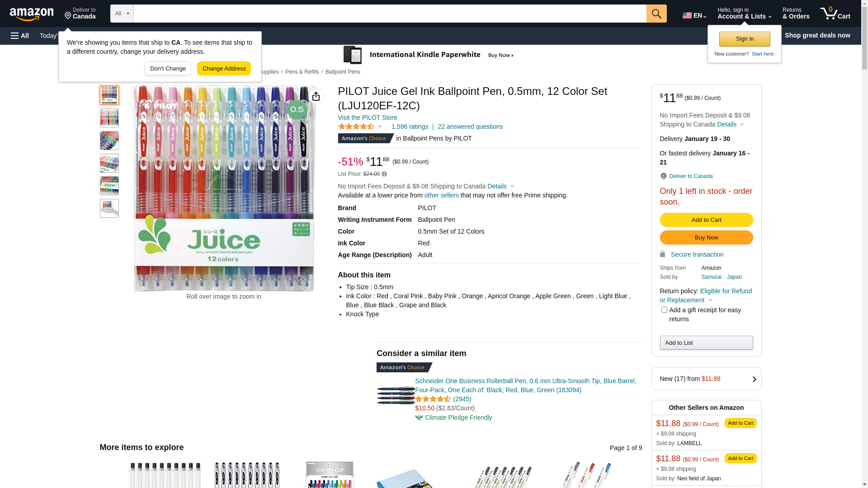
Task: Click into the search text field
Action: (x=389, y=14)
